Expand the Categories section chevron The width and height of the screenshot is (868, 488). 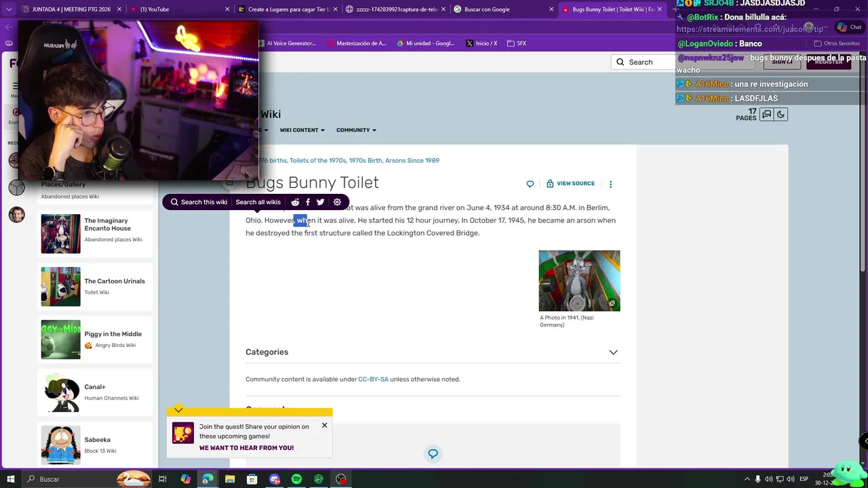[x=613, y=352]
